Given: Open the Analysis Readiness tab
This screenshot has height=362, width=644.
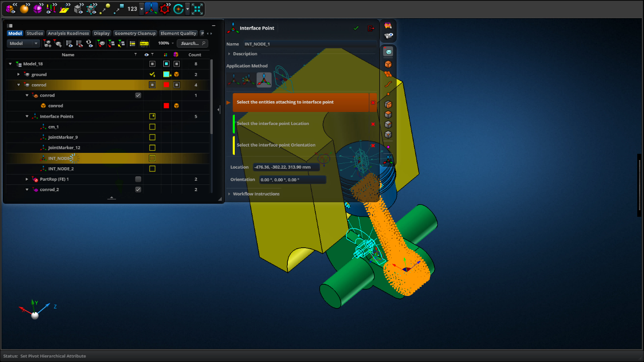Looking at the screenshot, I should [68, 33].
